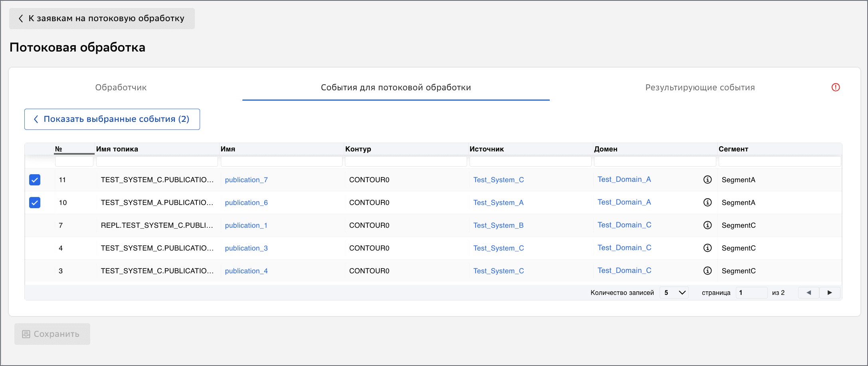Open the Test_System_B source link
This screenshot has width=868, height=366.
(x=498, y=225)
